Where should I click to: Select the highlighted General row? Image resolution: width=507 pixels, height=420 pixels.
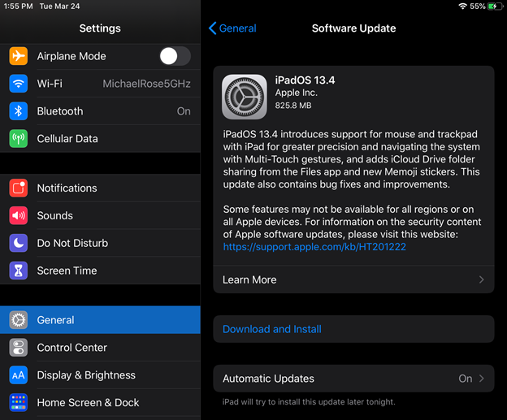click(x=100, y=320)
